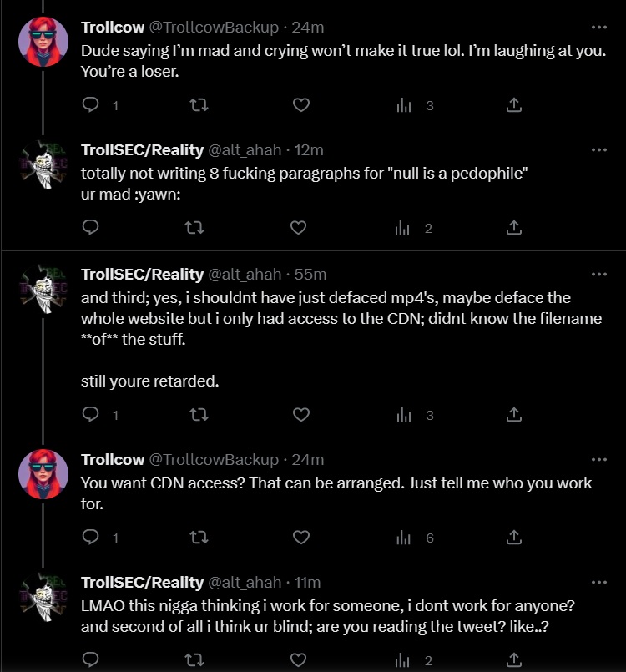
Task: Like the "You want CDN access?" tweet
Action: (x=300, y=538)
